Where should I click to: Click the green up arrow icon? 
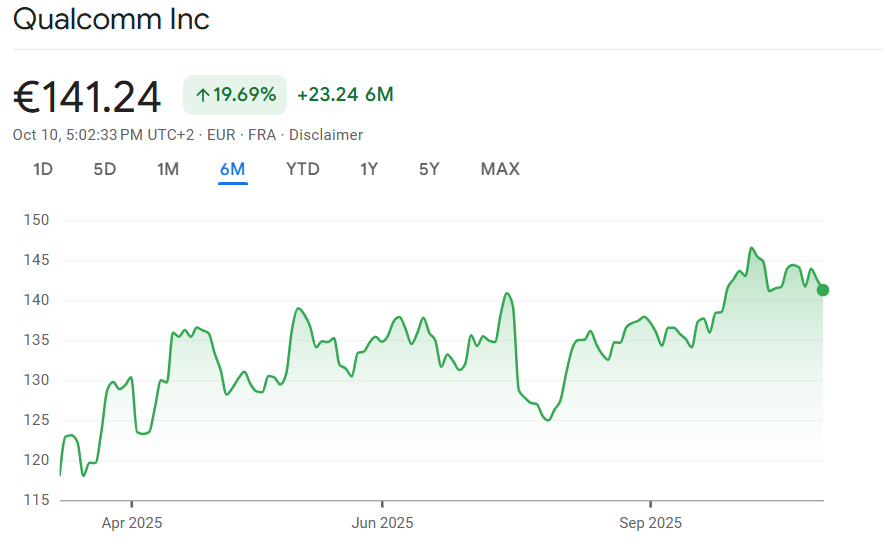click(202, 96)
